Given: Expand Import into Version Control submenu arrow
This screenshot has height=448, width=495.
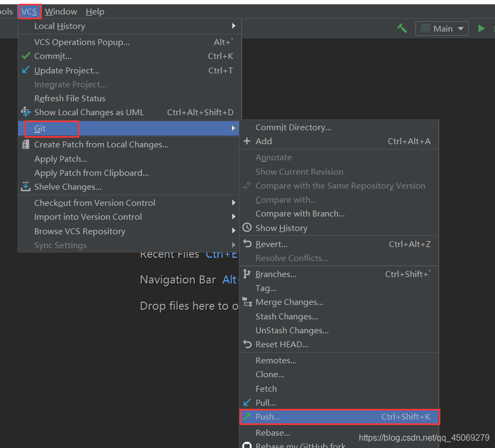Looking at the screenshot, I should click(234, 216).
